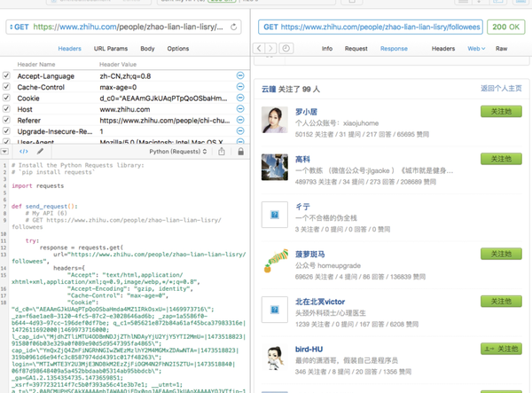Click the share/export code icon

[221, 152]
